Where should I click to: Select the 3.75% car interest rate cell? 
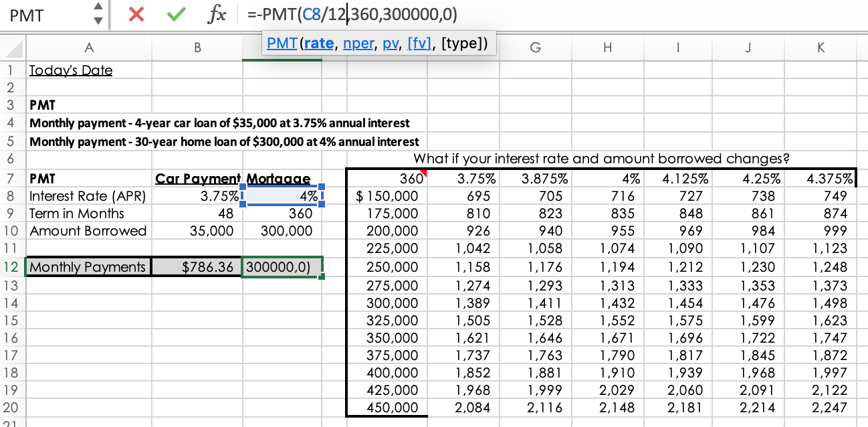point(197,196)
